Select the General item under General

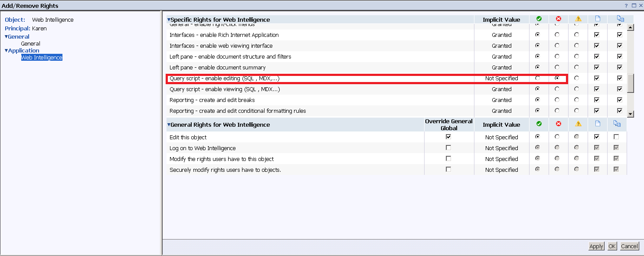pyautogui.click(x=30, y=43)
